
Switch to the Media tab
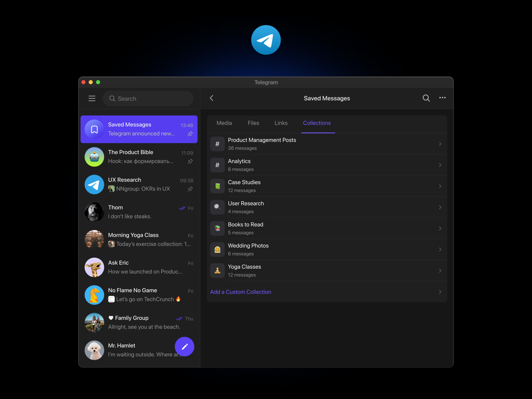click(x=224, y=123)
